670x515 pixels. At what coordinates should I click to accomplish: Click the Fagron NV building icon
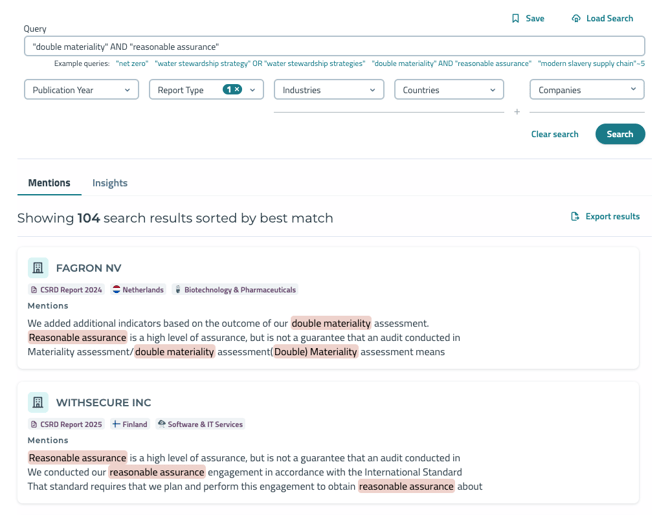click(x=38, y=268)
